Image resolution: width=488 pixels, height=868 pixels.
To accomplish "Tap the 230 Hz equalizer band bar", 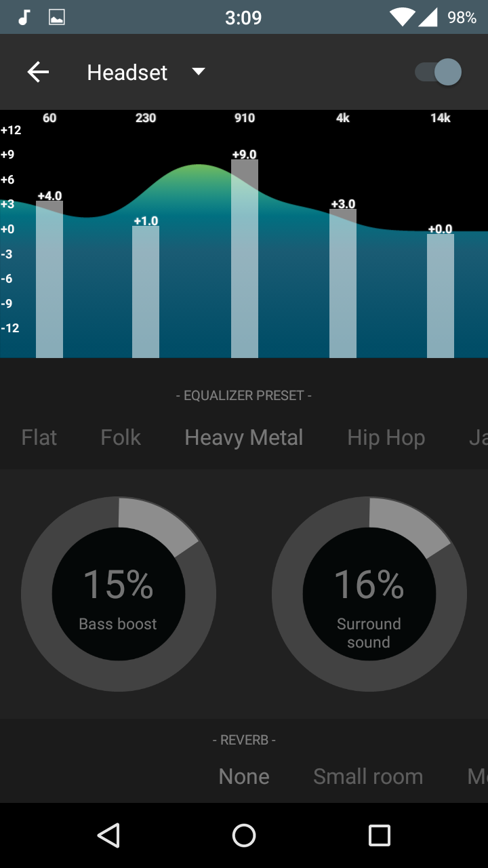I will 146,292.
